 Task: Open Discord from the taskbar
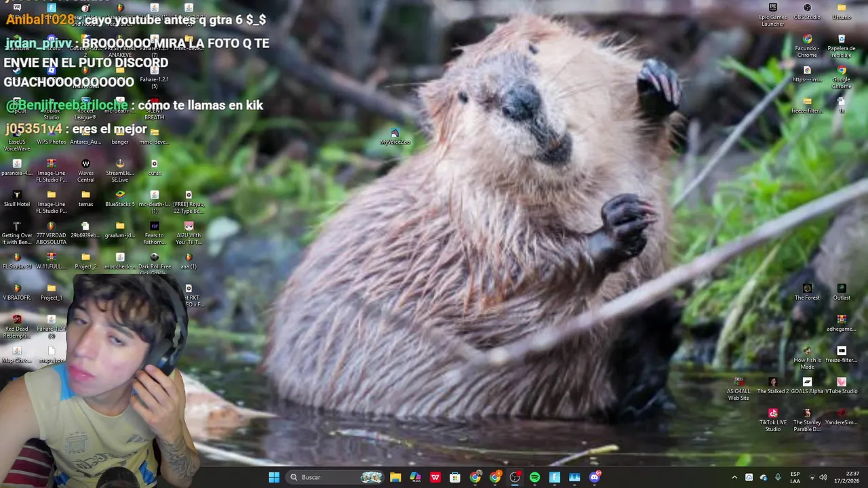point(595,477)
